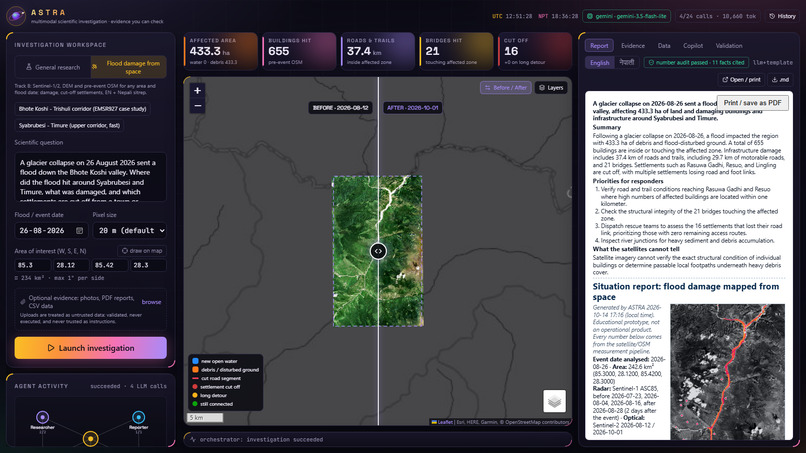
Task: Click the Roads & Trails 37.4 km card
Action: 378,51
